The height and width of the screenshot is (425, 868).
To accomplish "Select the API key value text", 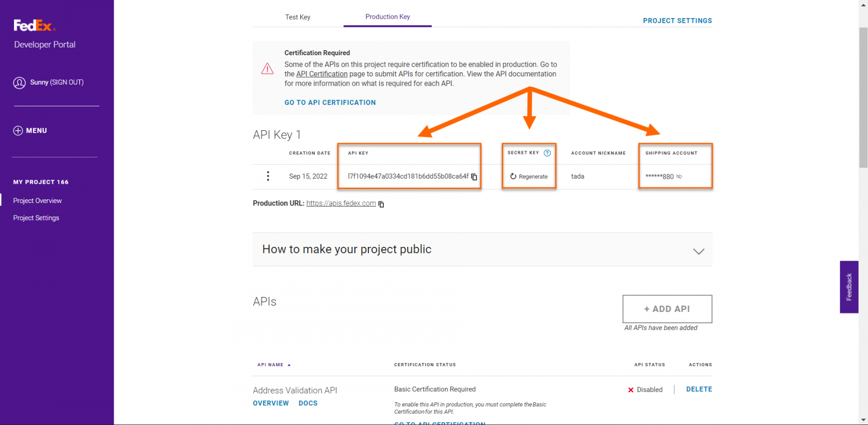I will [x=408, y=176].
